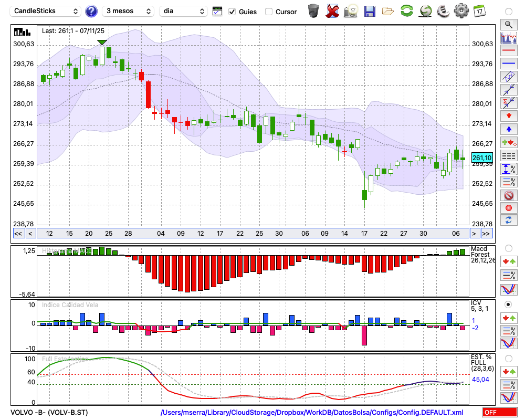Click the red horizontal line drawing tool

(508, 51)
